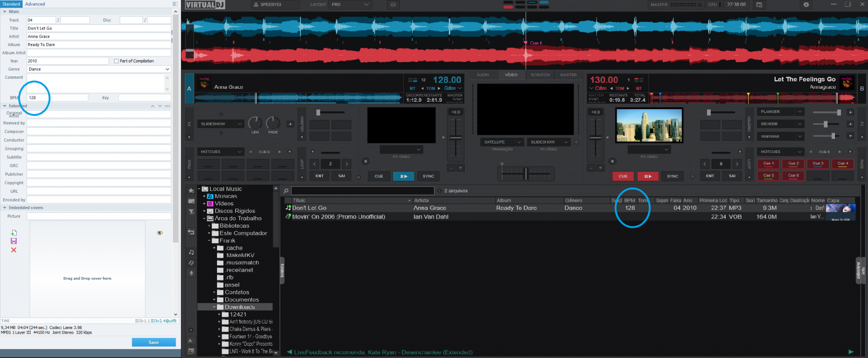Click deck B video stop icon
The height and width of the screenshot is (358, 868).
point(612,161)
